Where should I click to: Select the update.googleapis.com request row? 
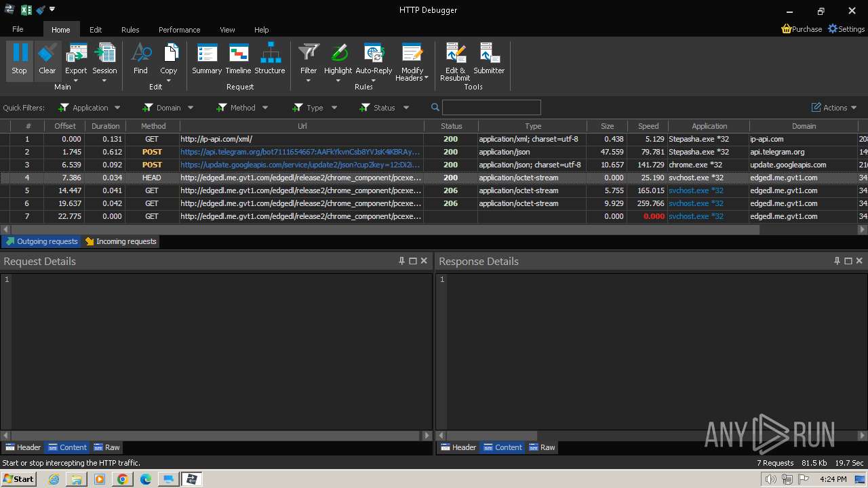(434, 165)
